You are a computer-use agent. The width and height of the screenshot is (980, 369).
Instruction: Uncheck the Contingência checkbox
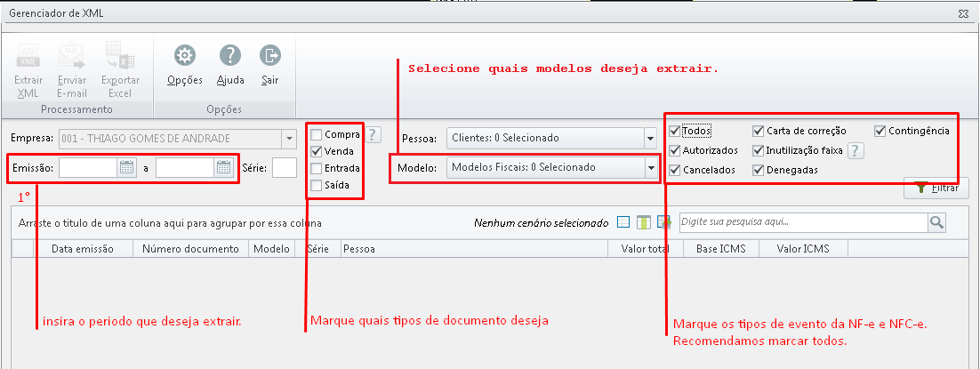point(880,131)
